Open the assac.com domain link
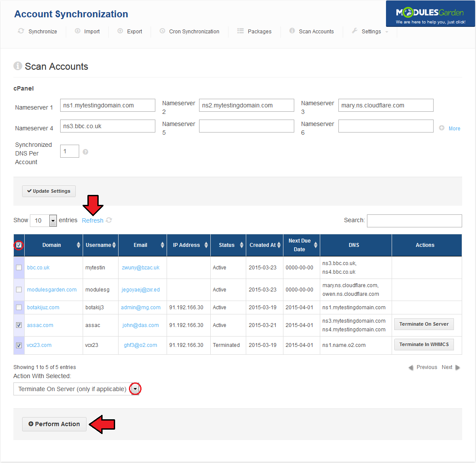 (40, 325)
